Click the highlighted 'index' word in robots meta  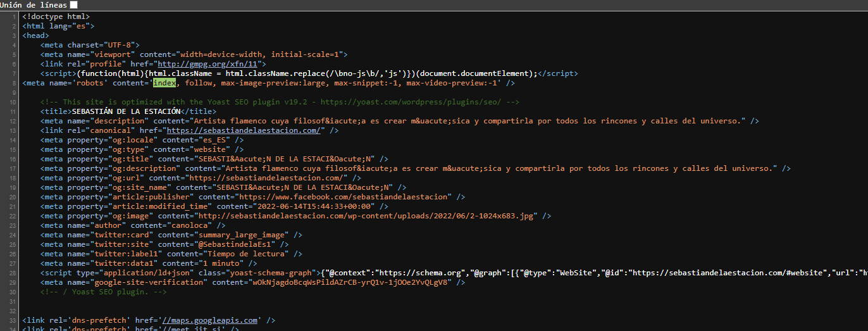[x=164, y=83]
